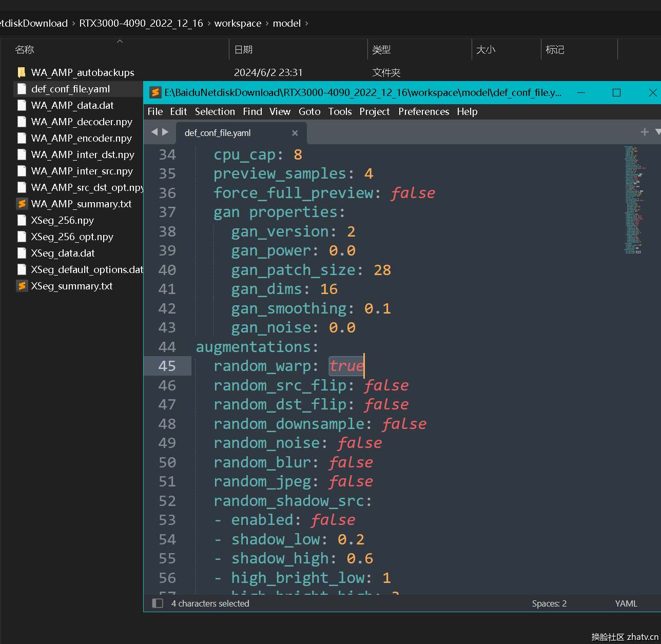Image resolution: width=661 pixels, height=644 pixels.
Task: Select WA_AMP_src_dst_opt.npy in file list
Action: click(87, 187)
